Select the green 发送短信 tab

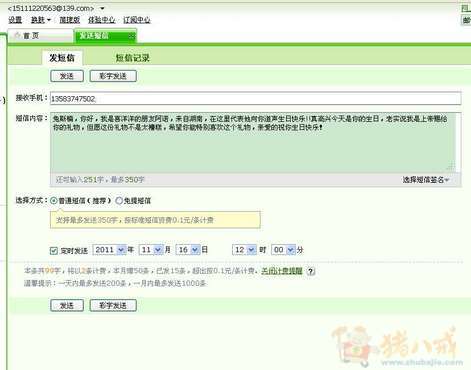coord(105,36)
